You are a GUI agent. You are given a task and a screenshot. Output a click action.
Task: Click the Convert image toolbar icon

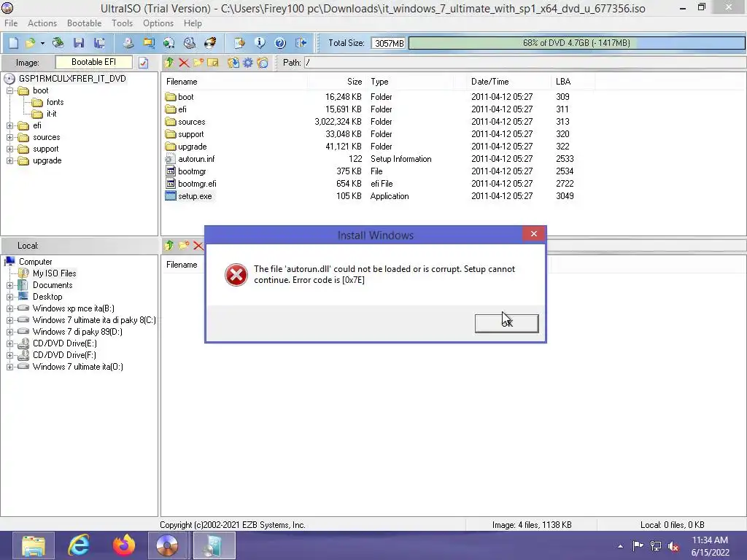click(149, 43)
